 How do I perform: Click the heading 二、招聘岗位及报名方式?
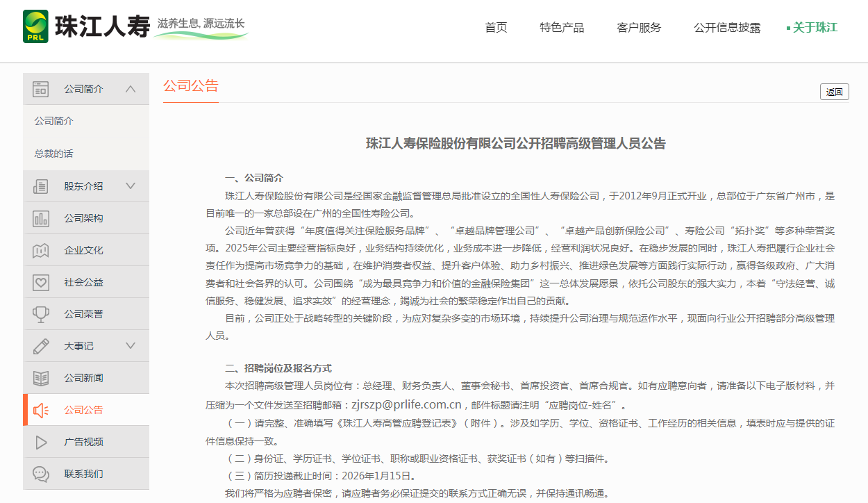pyautogui.click(x=278, y=368)
